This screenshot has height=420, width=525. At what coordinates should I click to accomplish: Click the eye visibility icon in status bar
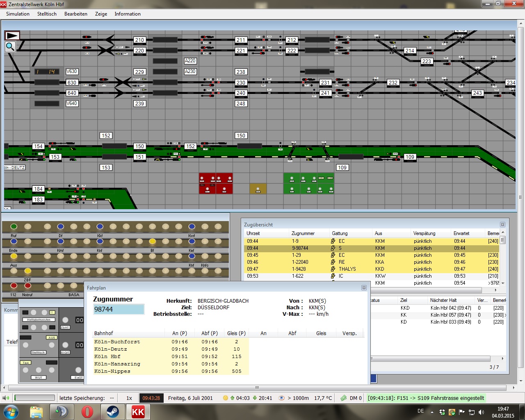[281, 398]
